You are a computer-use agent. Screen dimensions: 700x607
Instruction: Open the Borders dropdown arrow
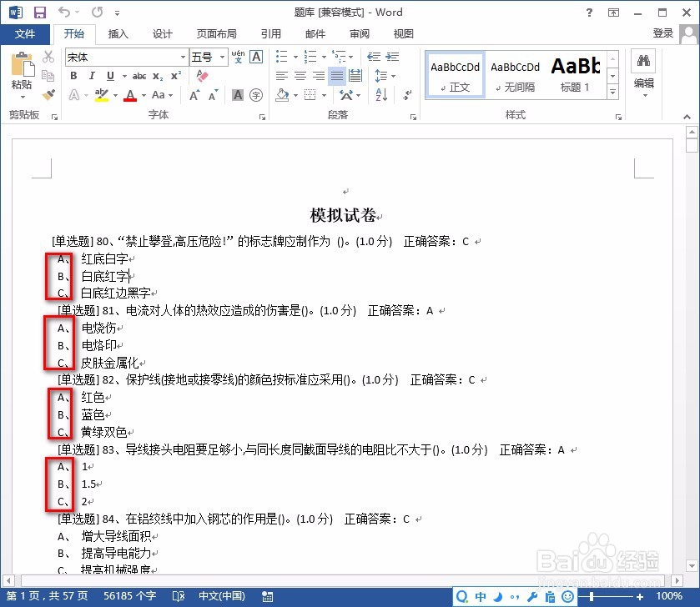(324, 95)
